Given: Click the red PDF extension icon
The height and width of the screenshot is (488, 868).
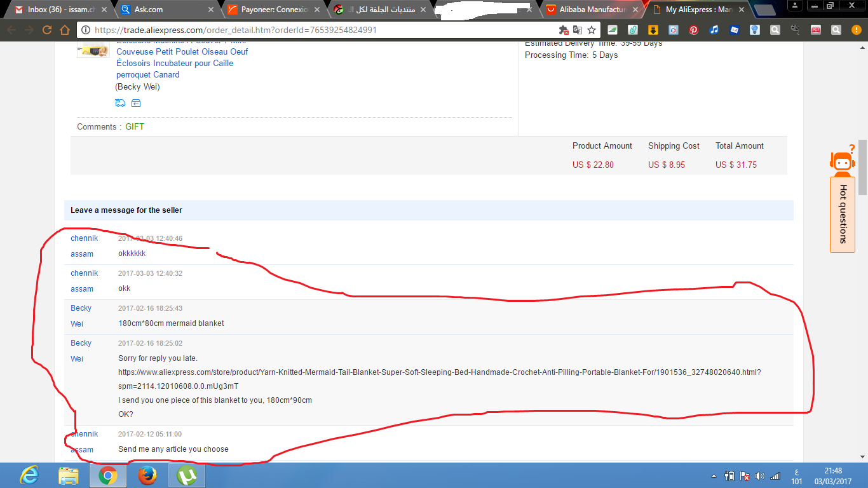Looking at the screenshot, I should (816, 30).
